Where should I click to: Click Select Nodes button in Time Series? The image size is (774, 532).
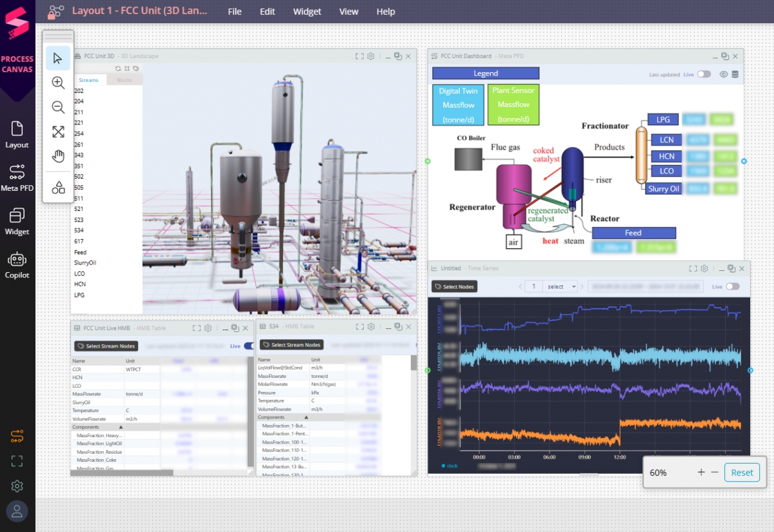tap(455, 286)
